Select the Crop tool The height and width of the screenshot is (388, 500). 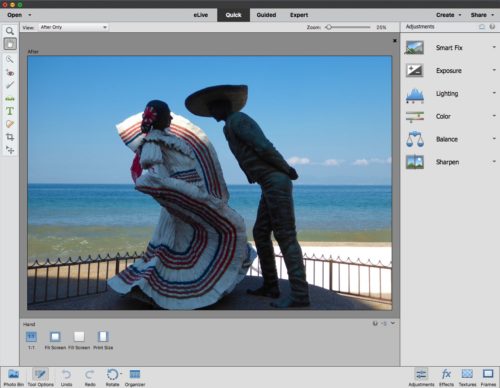[10, 137]
